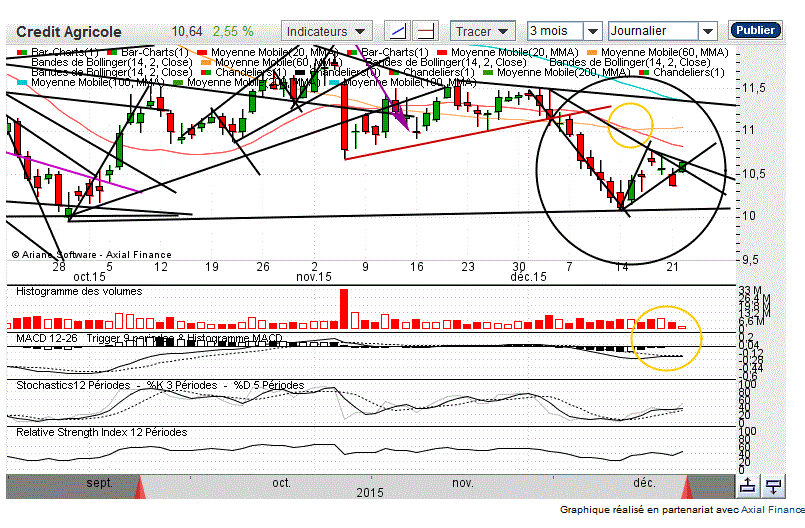Click the Moyenne Mobile(200, MMA) legend entry
805x528 pixels.
coord(557,72)
